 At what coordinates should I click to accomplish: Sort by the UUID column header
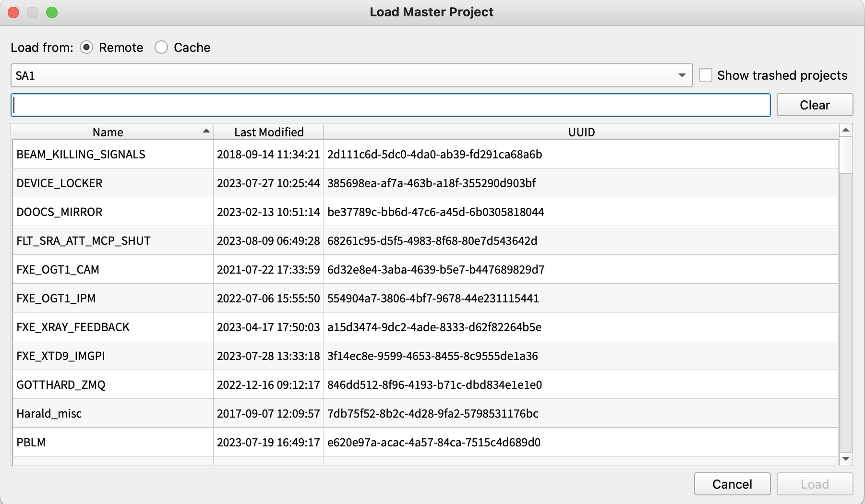pyautogui.click(x=581, y=132)
